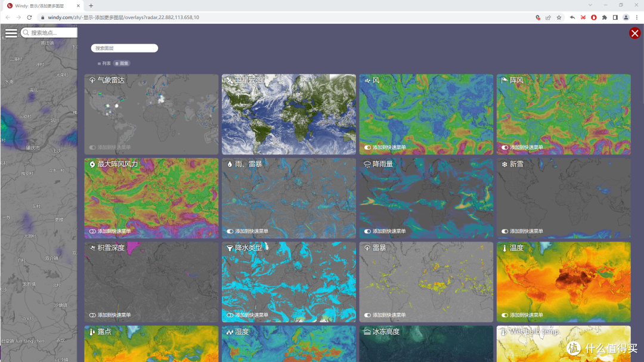Select the Windy browser tab
The width and height of the screenshot is (644, 362).
(x=42, y=6)
